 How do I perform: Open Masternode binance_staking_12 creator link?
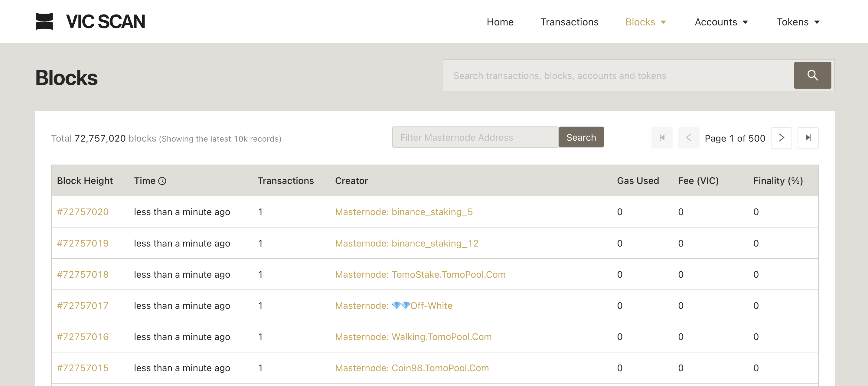pos(406,243)
